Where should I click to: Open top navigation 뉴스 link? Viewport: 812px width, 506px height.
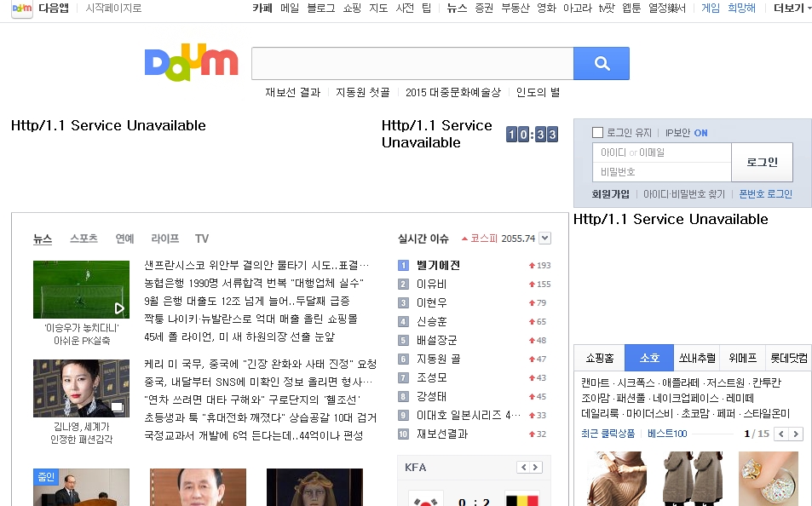coord(457,9)
